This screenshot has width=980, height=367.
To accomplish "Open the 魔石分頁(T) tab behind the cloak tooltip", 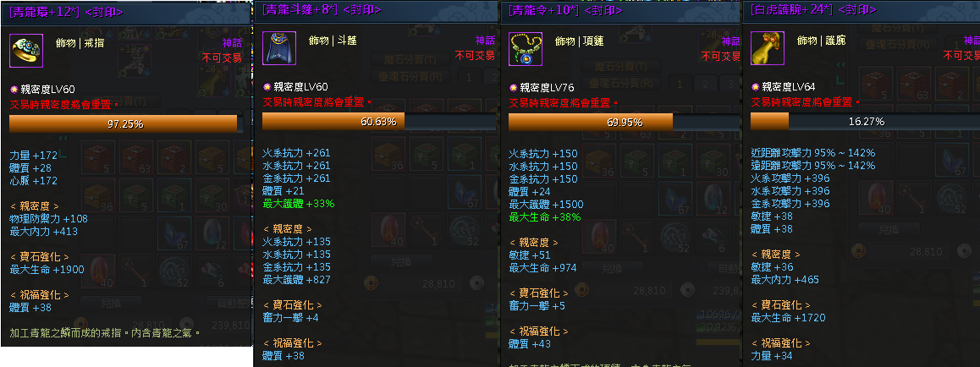I will (410, 60).
